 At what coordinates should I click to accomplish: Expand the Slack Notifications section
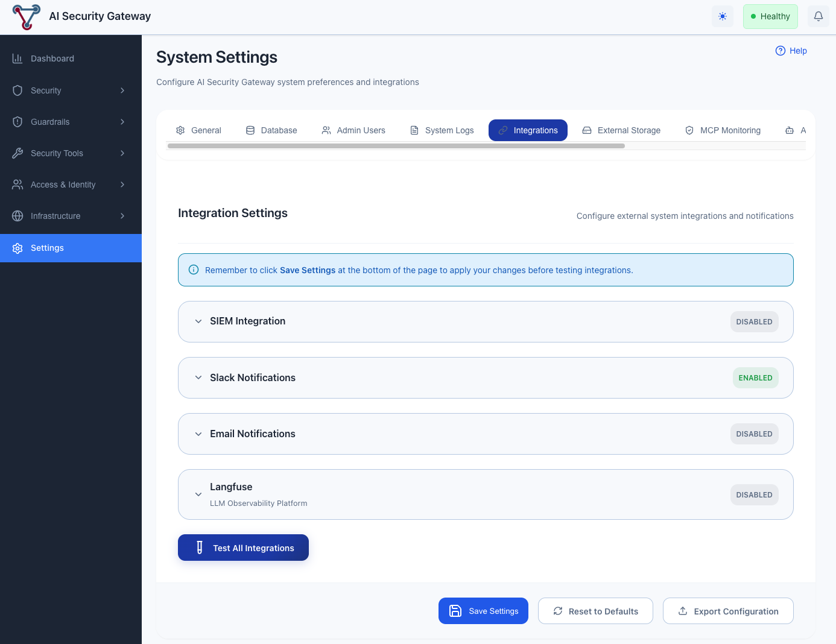point(198,377)
